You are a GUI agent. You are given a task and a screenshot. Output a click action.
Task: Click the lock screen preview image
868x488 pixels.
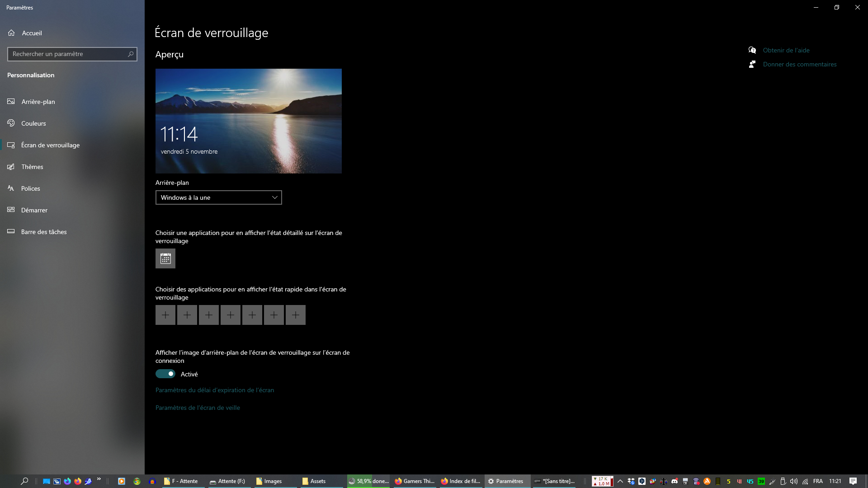249,121
